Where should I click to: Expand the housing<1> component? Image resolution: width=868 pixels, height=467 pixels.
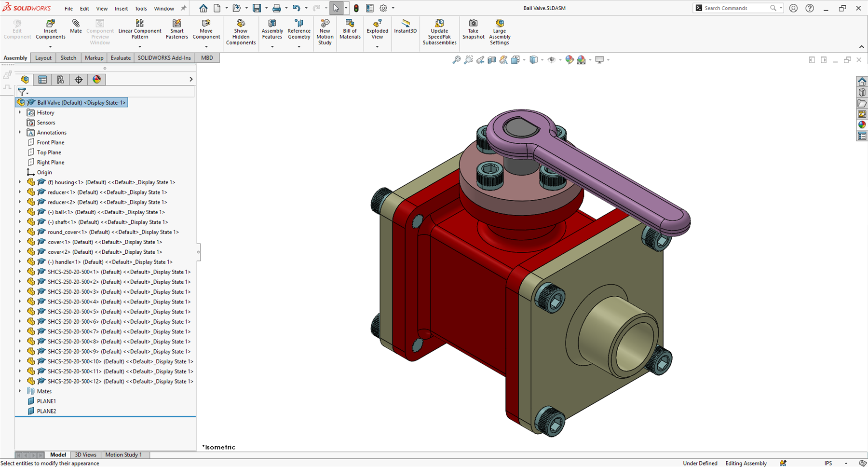pyautogui.click(x=20, y=182)
